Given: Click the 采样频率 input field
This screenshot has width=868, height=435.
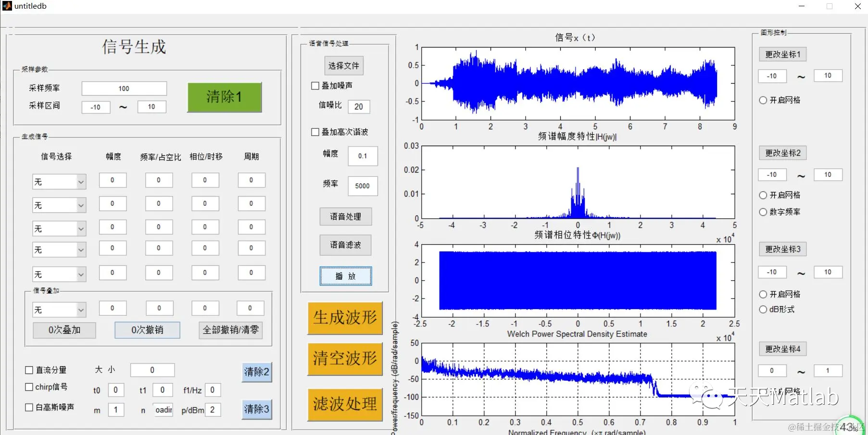Looking at the screenshot, I should click(x=124, y=88).
